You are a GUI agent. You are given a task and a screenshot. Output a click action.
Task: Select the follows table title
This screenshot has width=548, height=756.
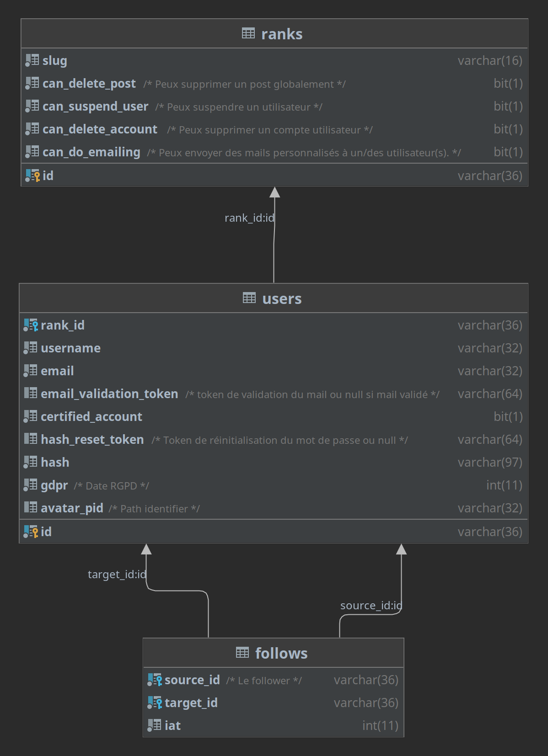click(x=281, y=653)
